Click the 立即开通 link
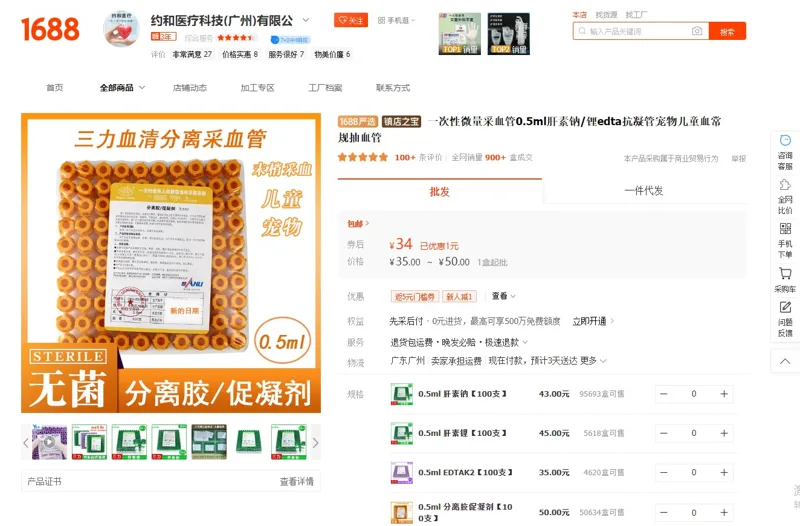This screenshot has width=800, height=526. click(x=593, y=321)
